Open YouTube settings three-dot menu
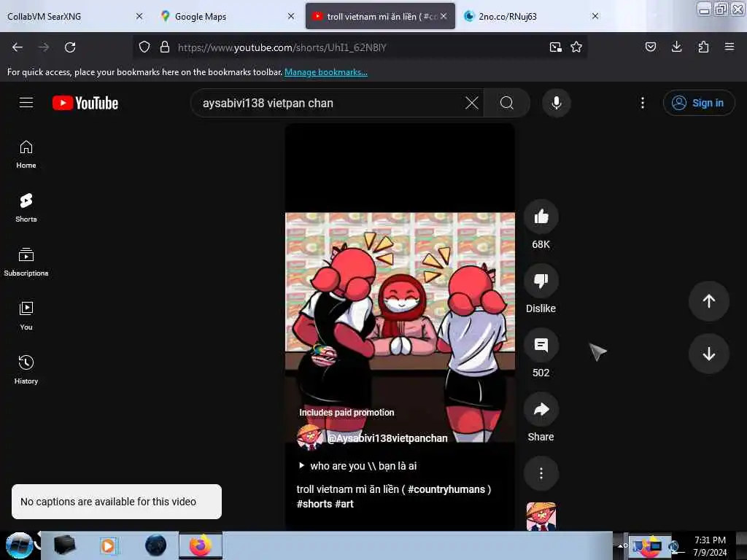The height and width of the screenshot is (560, 747). tap(642, 103)
